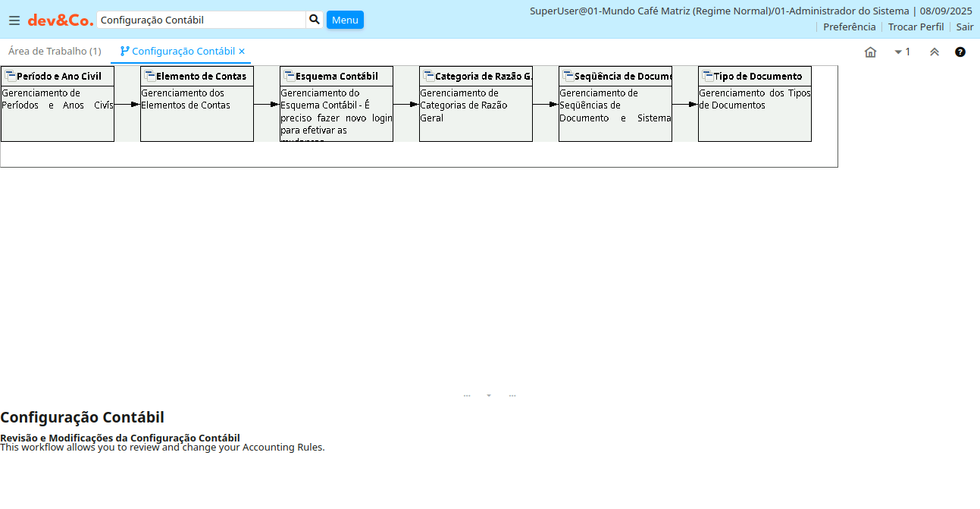Click left dots handle on splitter

pos(467,395)
